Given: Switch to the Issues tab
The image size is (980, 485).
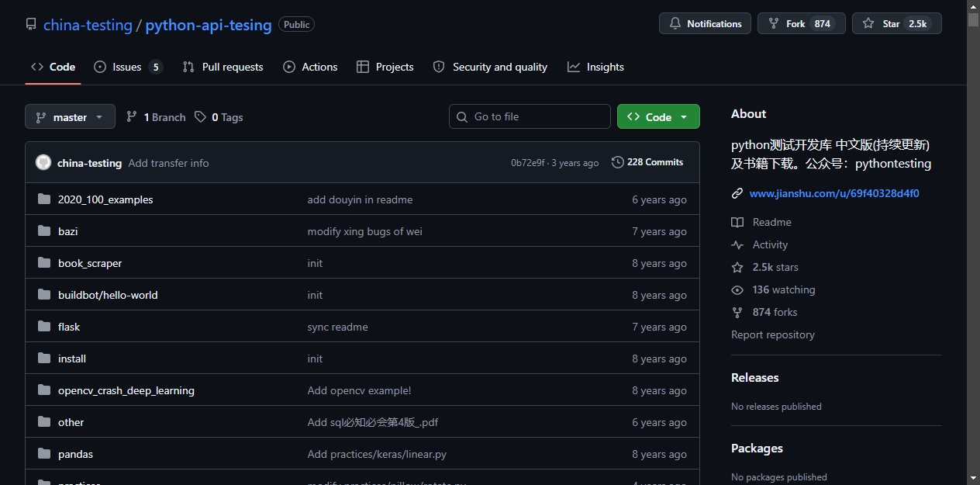Looking at the screenshot, I should (x=128, y=67).
